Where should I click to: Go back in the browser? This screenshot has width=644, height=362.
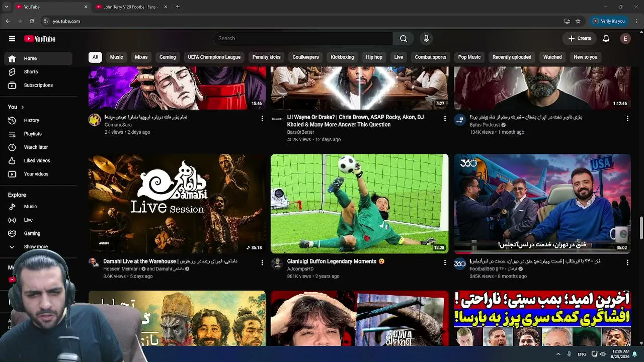click(x=8, y=21)
